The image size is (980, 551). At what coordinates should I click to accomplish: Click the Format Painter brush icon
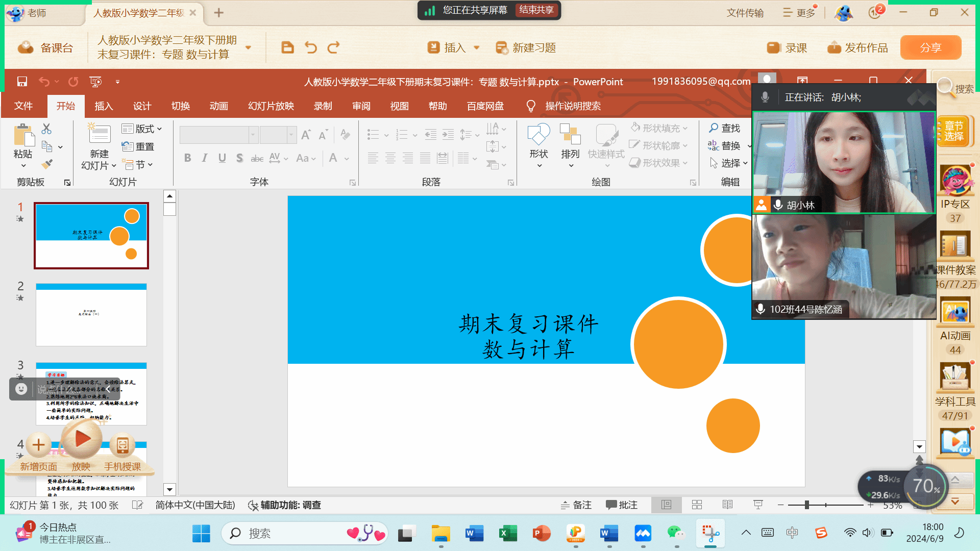(x=47, y=164)
